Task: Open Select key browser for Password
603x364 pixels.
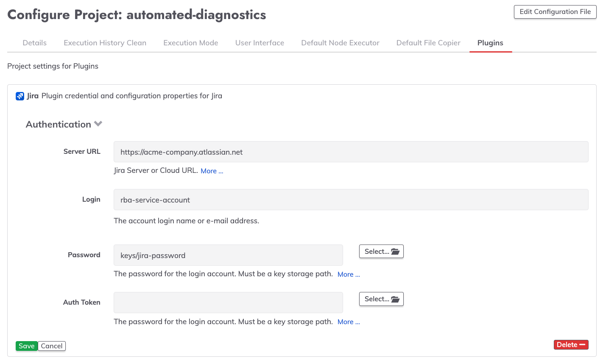Action: tap(381, 251)
